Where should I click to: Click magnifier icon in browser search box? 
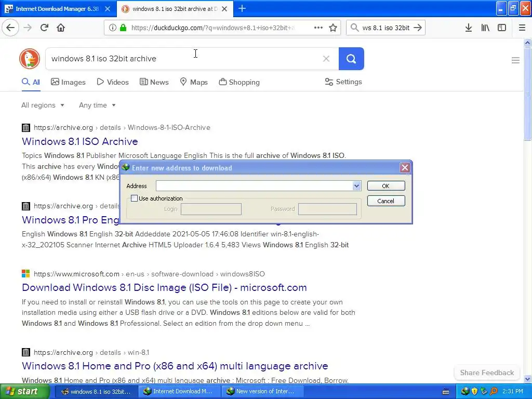[354, 28]
